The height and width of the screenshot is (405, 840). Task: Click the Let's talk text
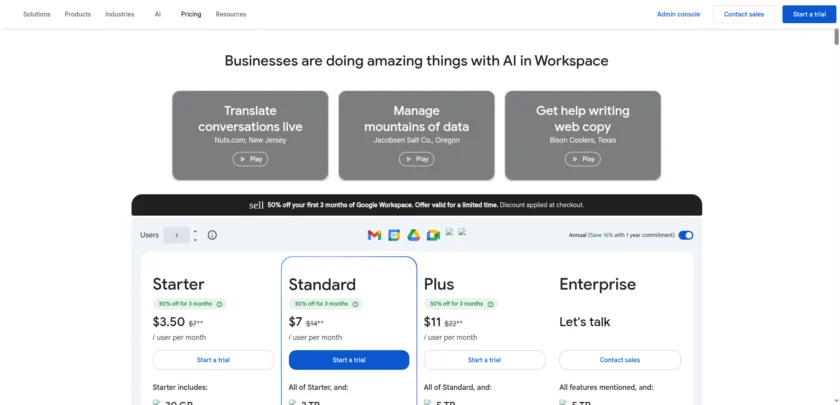pyautogui.click(x=584, y=322)
